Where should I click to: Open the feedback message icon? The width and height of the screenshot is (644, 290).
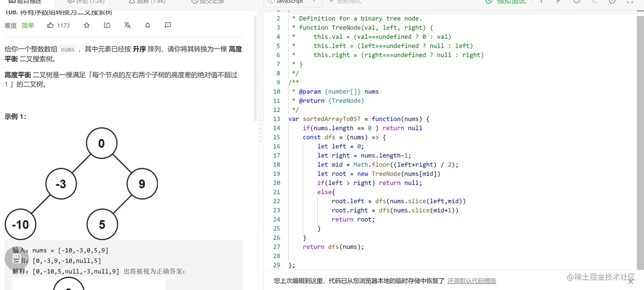(168, 26)
